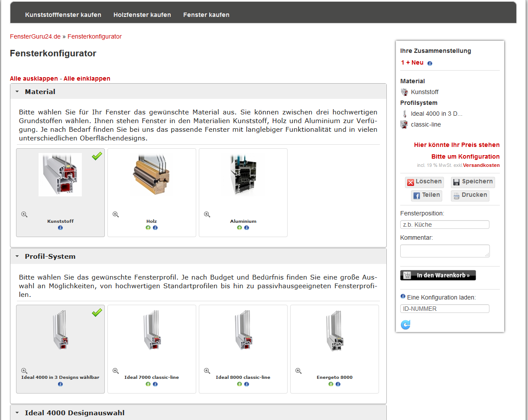Click the magnifier icon on Ideal 8000 classic-line card
This screenshot has height=420, width=528.
[x=207, y=371]
